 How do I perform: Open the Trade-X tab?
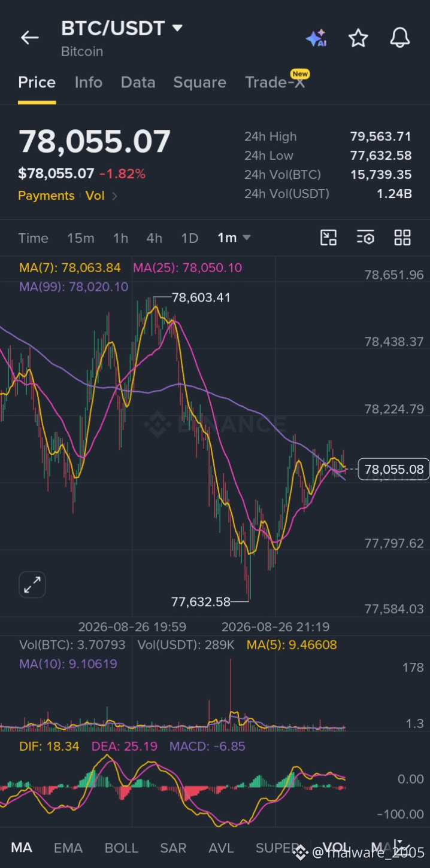point(275,83)
